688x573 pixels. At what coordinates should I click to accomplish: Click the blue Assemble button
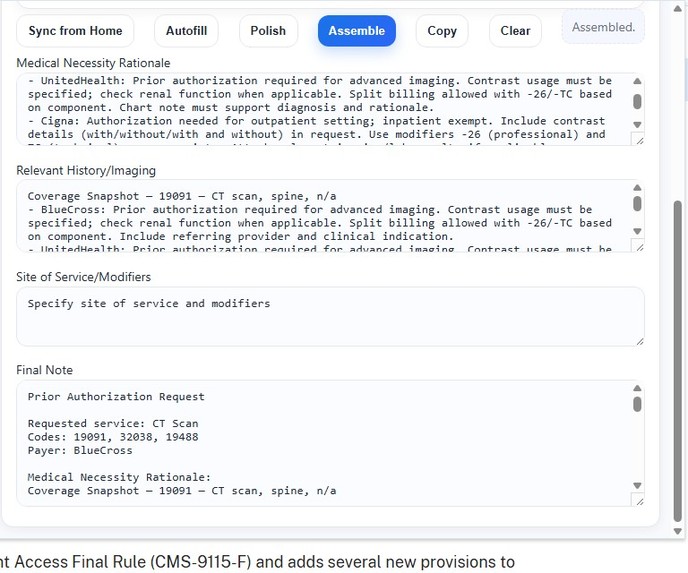click(357, 31)
